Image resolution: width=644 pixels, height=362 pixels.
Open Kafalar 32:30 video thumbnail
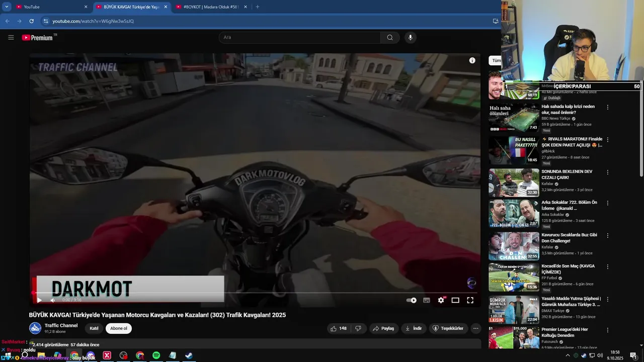514,182
